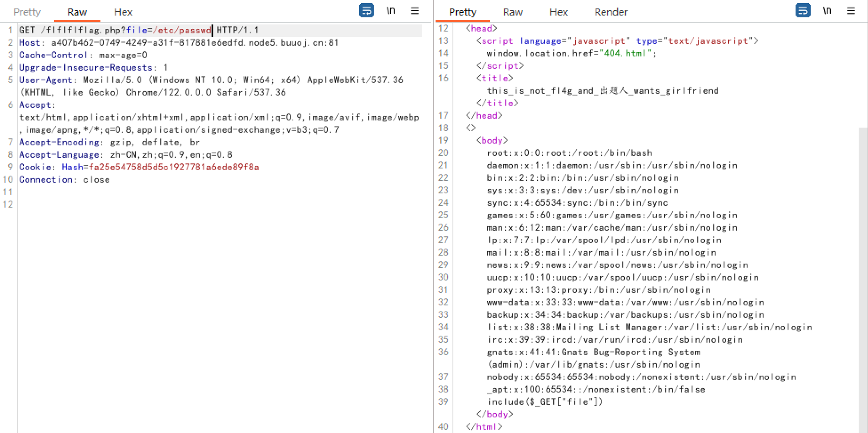Click the Mailing List Manager line
The width and height of the screenshot is (868, 433).
649,327
